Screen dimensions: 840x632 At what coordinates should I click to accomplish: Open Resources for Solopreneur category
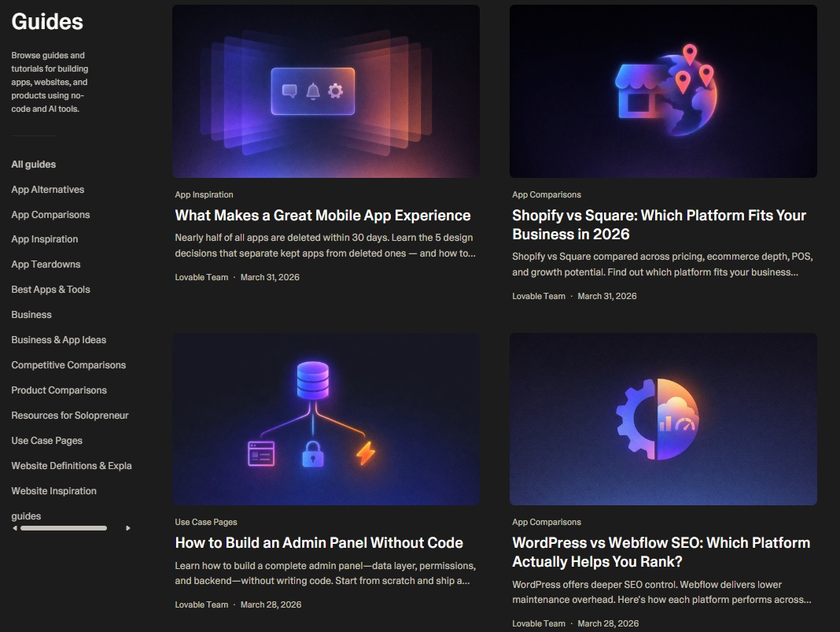(x=70, y=416)
